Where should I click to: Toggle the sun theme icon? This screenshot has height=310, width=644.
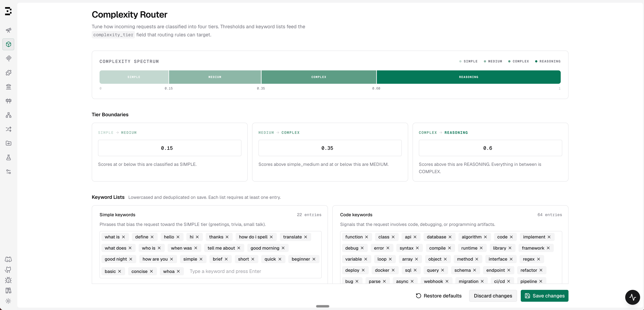[x=8, y=301]
